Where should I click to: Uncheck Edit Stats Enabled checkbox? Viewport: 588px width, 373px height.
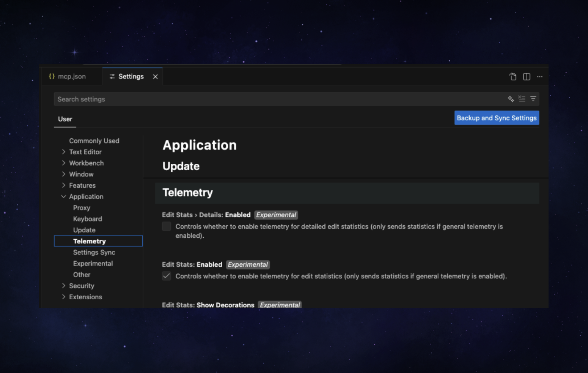(x=167, y=276)
